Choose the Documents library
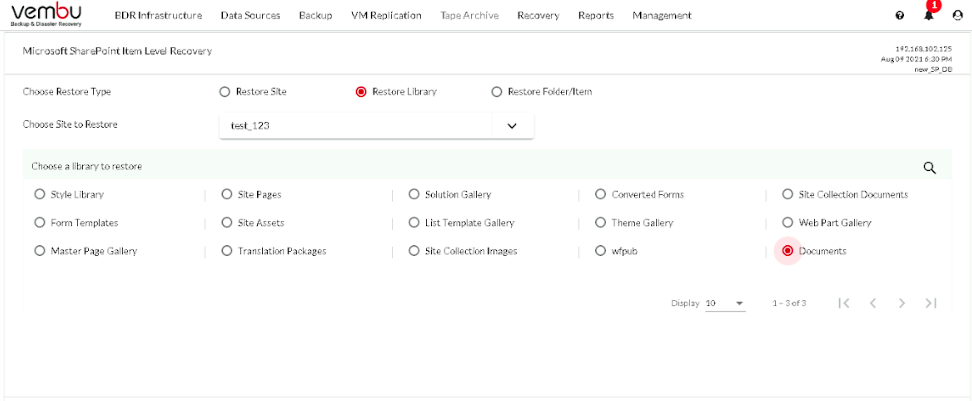Screen dimensions: 972x401 tap(787, 251)
